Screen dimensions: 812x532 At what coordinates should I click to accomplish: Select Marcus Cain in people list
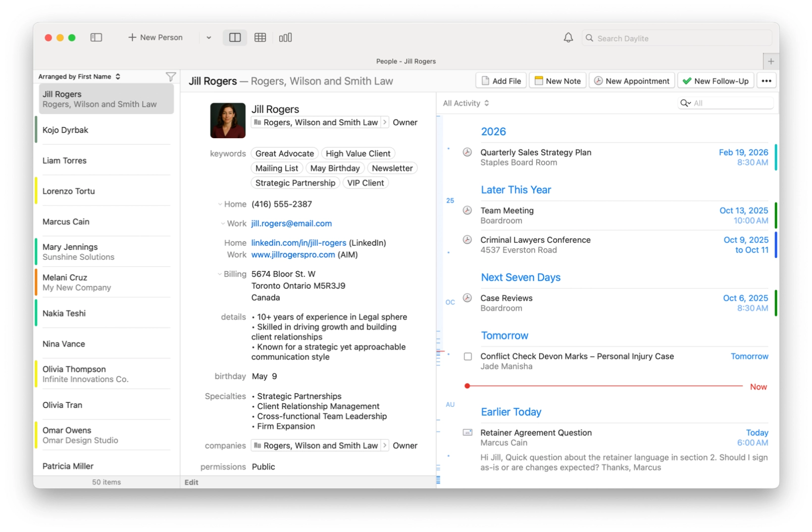[x=106, y=222]
